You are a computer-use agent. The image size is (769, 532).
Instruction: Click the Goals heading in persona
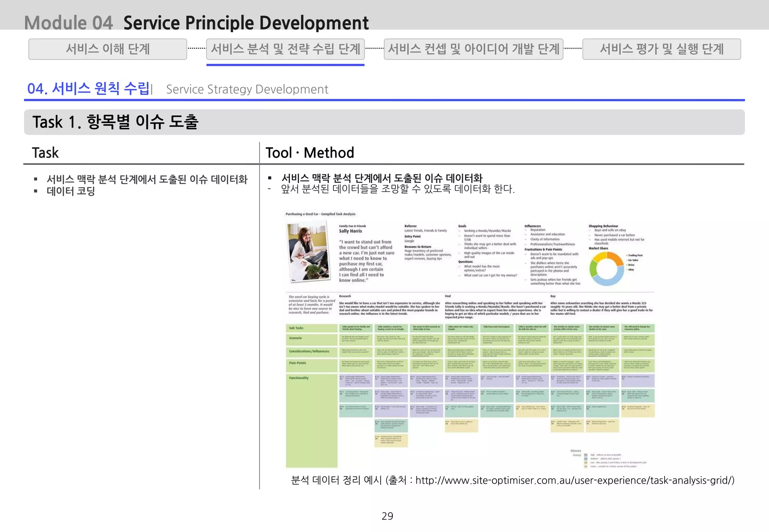point(462,226)
